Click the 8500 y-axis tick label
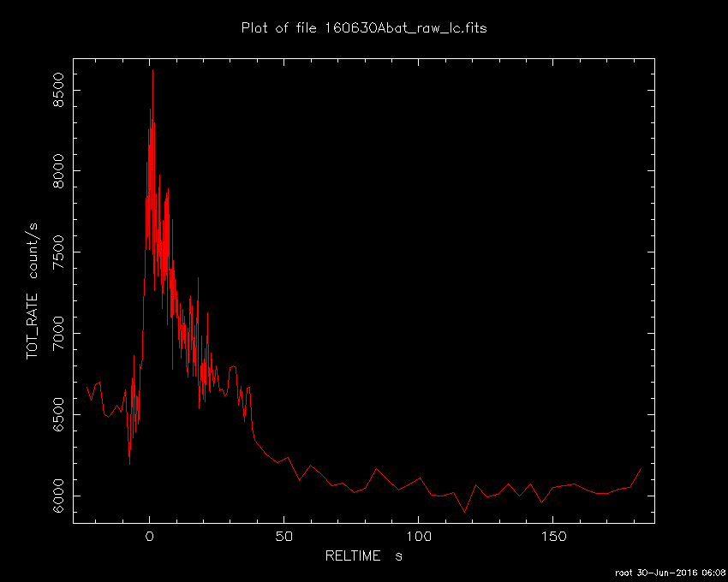The height and width of the screenshot is (582, 728). (59, 90)
